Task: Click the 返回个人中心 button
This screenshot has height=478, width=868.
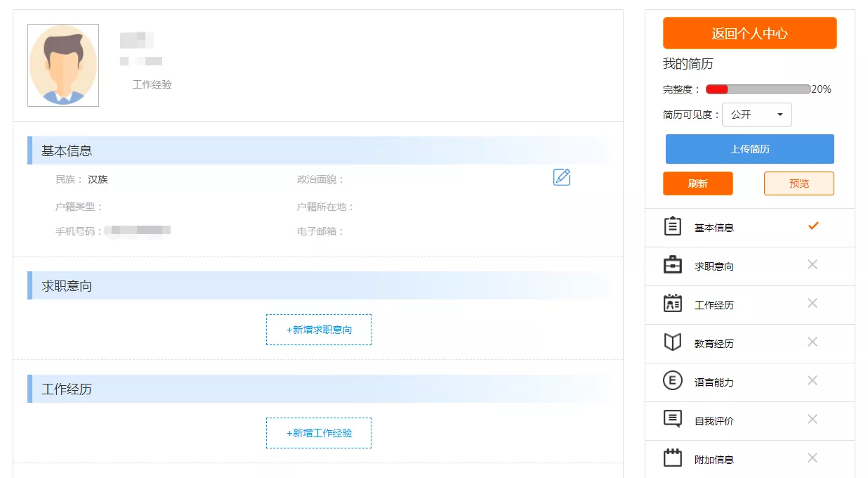Action: pos(750,33)
